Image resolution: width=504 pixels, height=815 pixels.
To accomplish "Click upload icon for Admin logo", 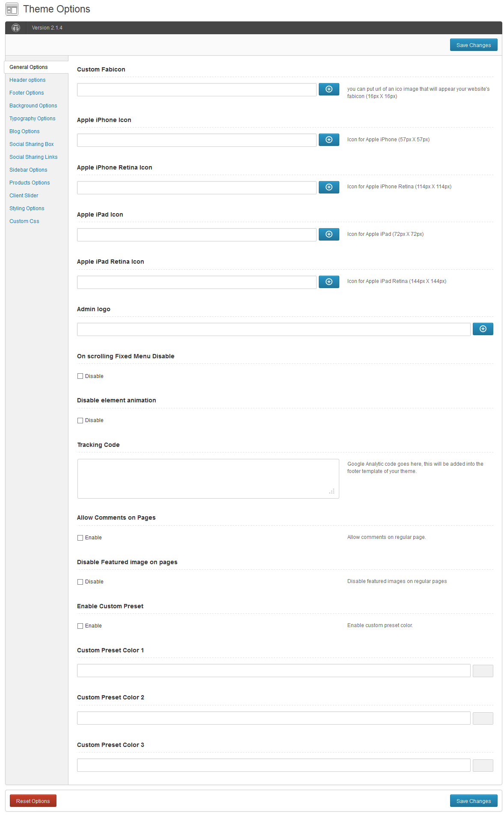I will 483,329.
